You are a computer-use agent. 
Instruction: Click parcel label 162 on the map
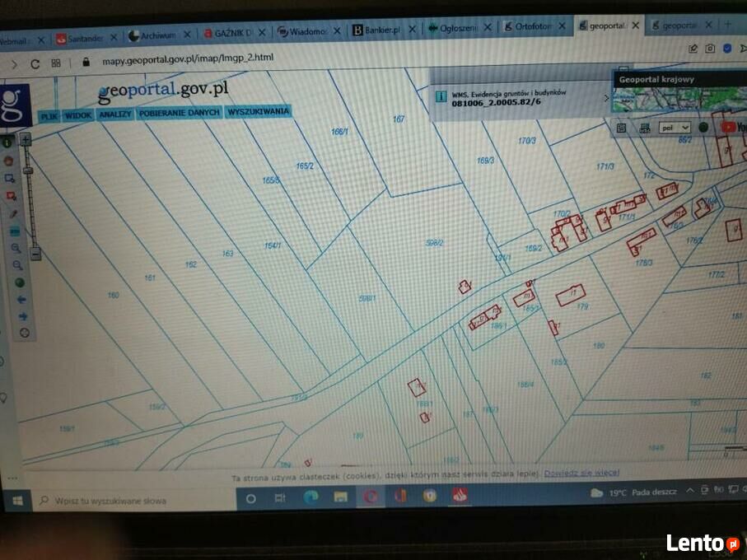(190, 264)
